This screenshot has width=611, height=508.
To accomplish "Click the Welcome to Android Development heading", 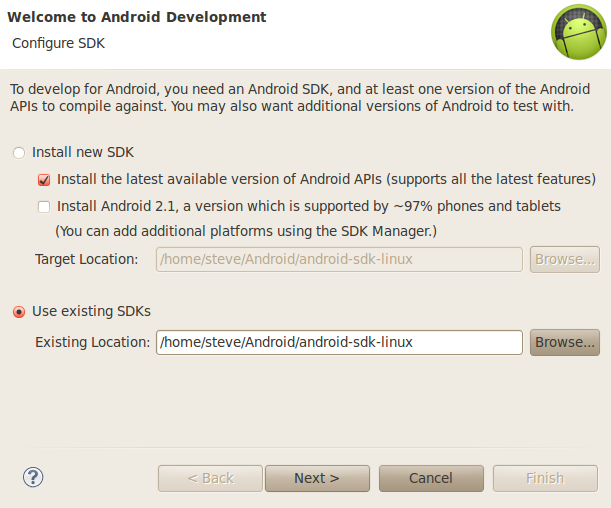I will pyautogui.click(x=137, y=17).
